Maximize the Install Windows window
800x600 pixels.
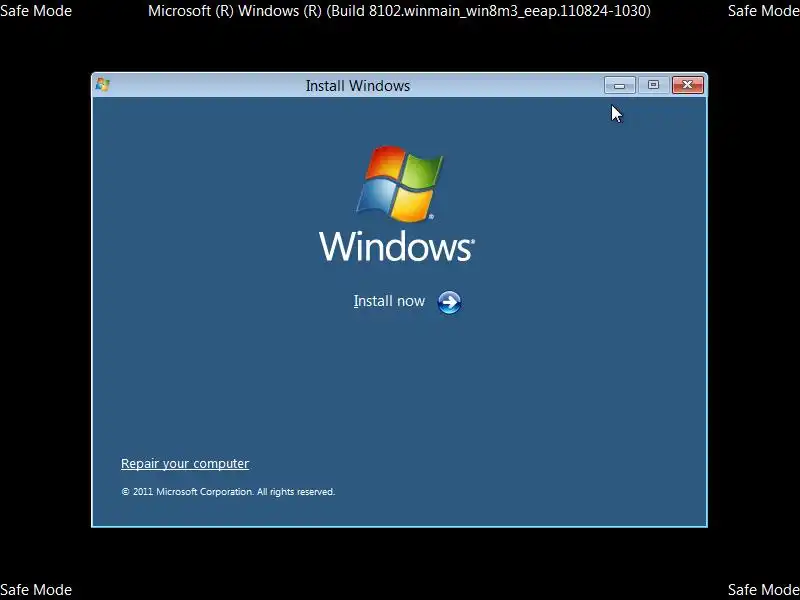654,85
